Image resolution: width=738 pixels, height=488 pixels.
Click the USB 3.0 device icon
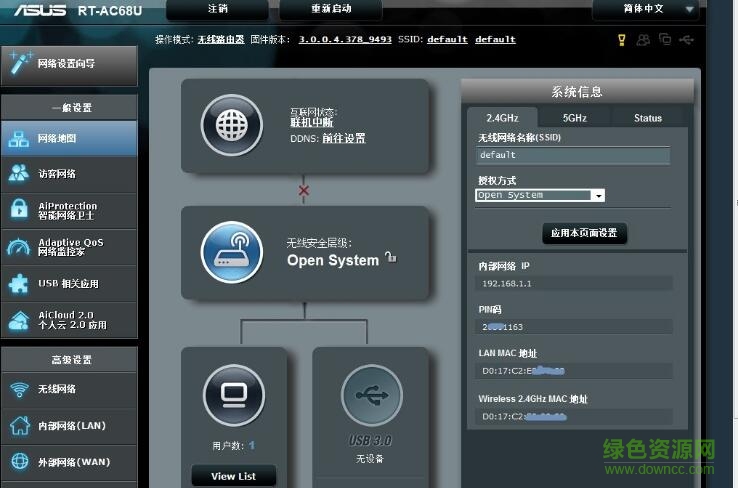(x=372, y=395)
